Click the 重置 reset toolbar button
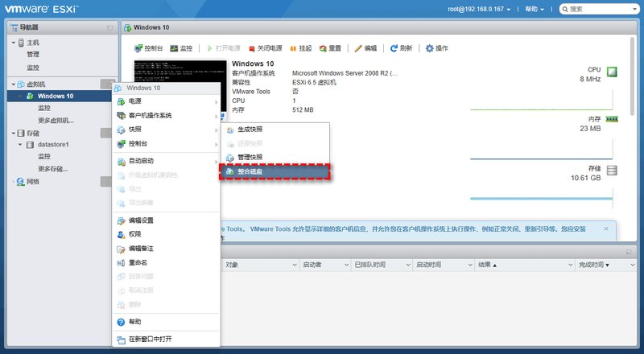The height and width of the screenshot is (354, 644). [x=330, y=48]
